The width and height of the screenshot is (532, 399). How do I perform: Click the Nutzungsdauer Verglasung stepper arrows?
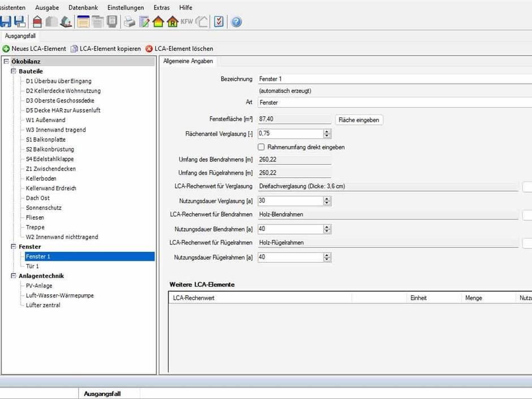(x=327, y=201)
